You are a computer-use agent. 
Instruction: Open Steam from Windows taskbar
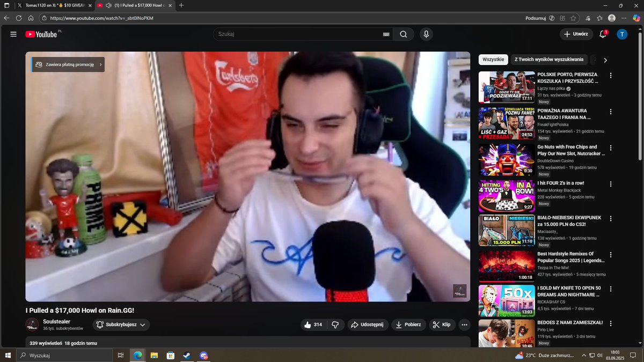pyautogui.click(x=187, y=355)
